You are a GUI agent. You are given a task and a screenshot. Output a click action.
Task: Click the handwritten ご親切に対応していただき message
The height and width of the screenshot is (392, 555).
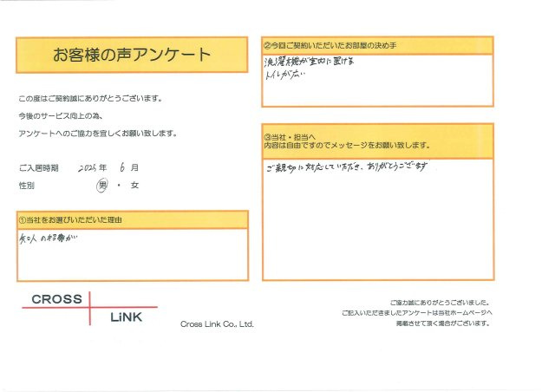(x=347, y=167)
